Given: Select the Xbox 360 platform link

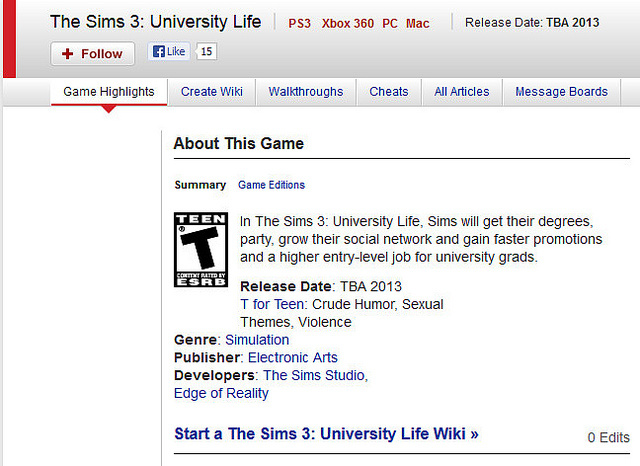Looking at the screenshot, I should [x=348, y=24].
